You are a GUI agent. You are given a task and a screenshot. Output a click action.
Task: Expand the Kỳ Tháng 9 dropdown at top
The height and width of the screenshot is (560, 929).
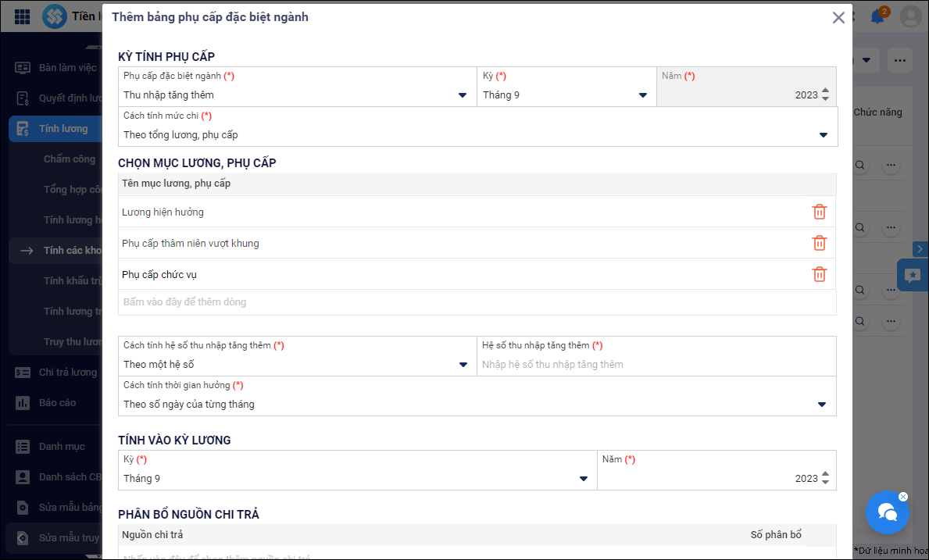pyautogui.click(x=642, y=95)
